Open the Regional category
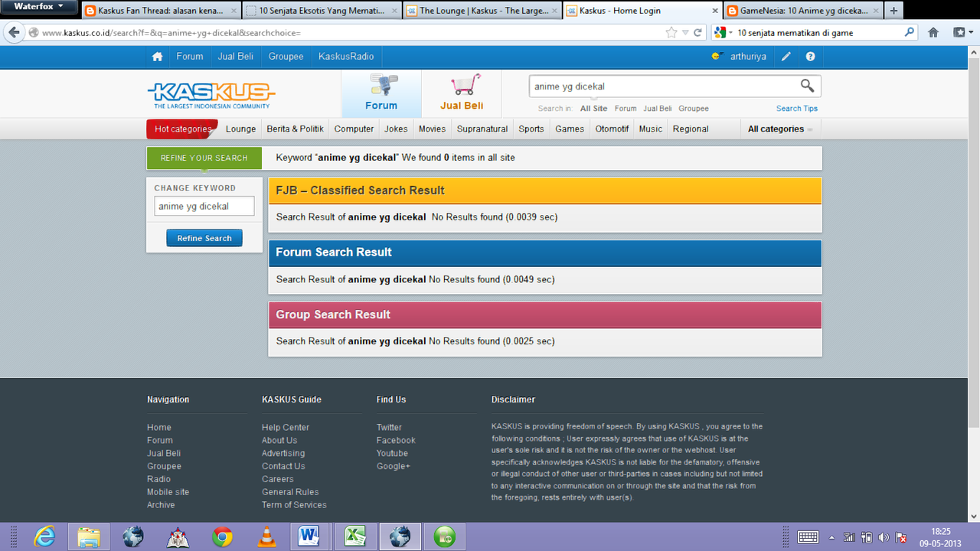 pyautogui.click(x=691, y=129)
